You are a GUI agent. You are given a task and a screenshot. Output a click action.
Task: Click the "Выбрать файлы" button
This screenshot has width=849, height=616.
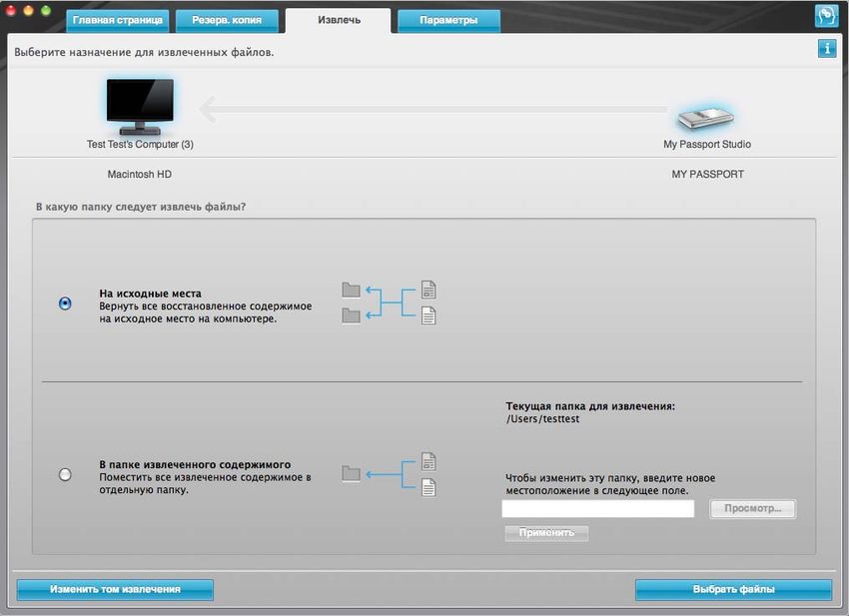[733, 589]
